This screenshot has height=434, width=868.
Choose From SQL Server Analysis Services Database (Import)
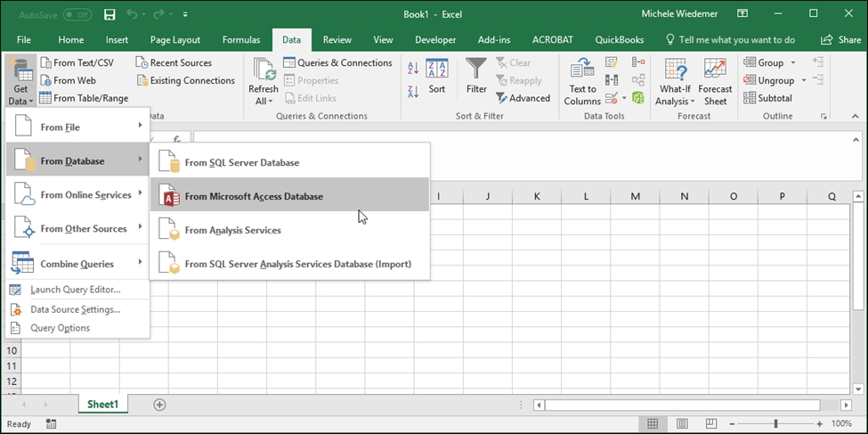coord(290,264)
